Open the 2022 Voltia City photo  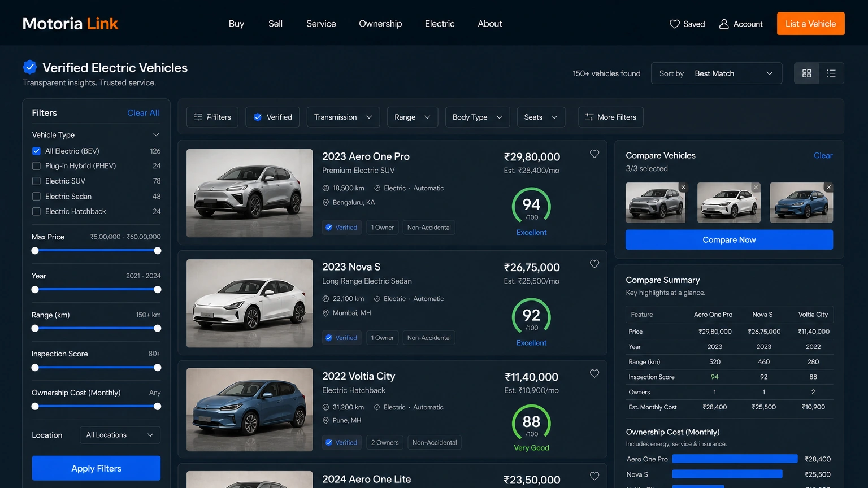[x=249, y=410]
